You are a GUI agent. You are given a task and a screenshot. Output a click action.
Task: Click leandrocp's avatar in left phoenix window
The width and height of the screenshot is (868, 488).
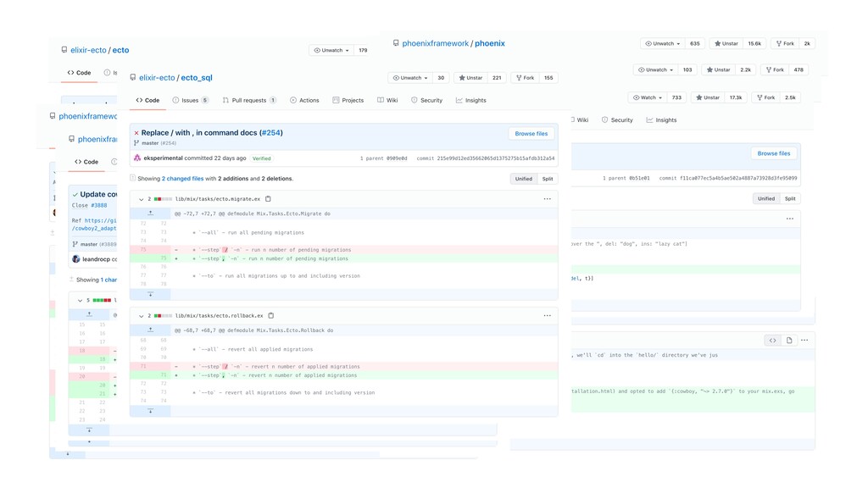[75, 259]
